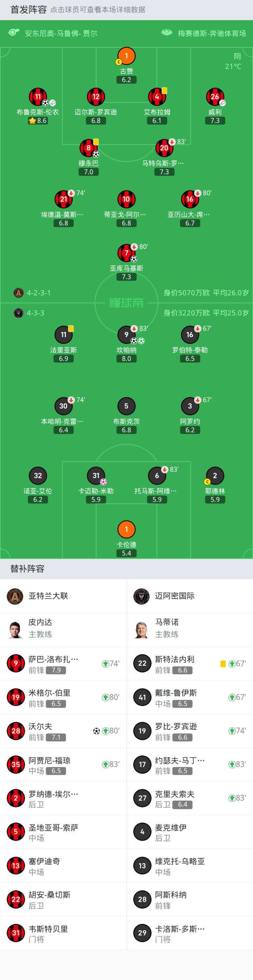The image size is (253, 980).
Task: Open substitute 沃尔夫's row
Action: point(63,731)
